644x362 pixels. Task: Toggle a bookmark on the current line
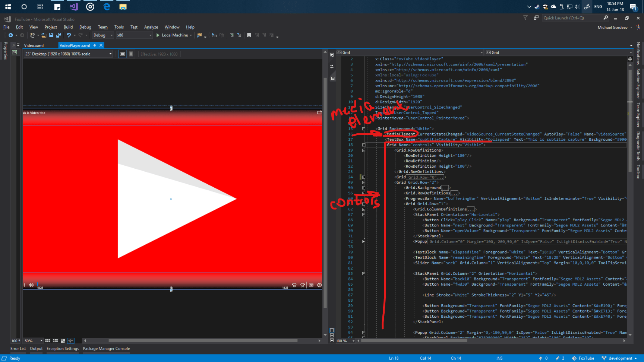coord(249,35)
